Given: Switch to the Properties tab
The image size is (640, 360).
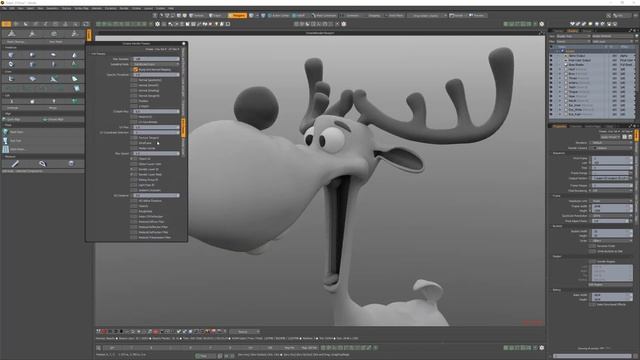Looking at the screenshot, I should [x=559, y=126].
